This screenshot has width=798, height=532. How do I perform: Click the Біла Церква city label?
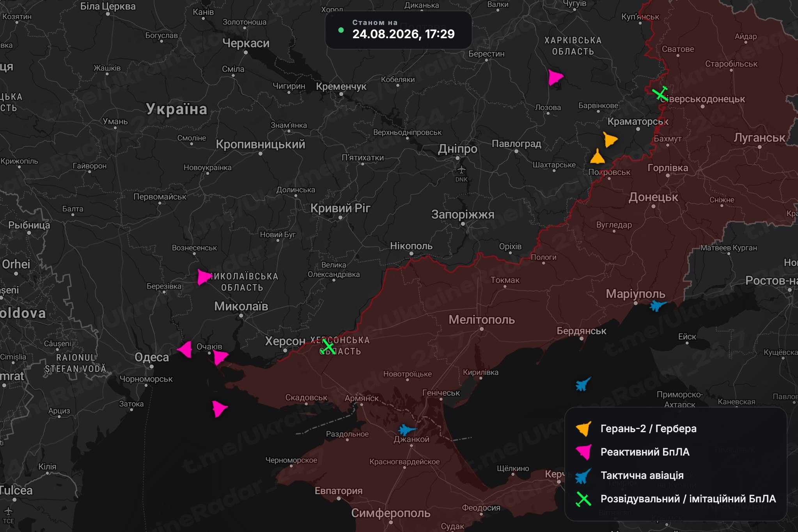[x=108, y=6]
